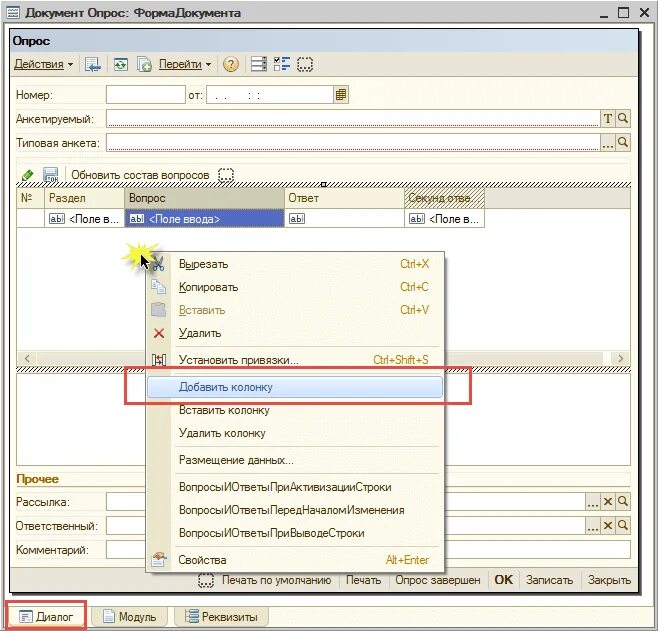Click the checklist icon in the toolbar
Viewport: 658px width, 631px height.
[x=282, y=64]
